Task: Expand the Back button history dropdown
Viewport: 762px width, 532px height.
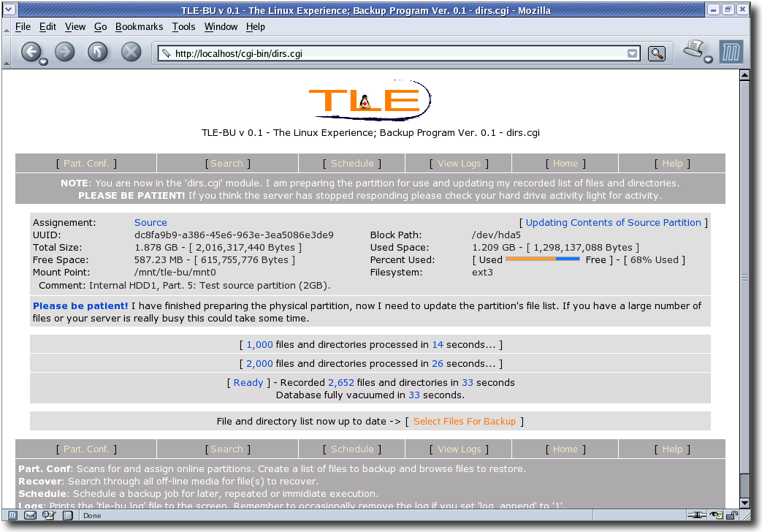Action: (x=43, y=62)
